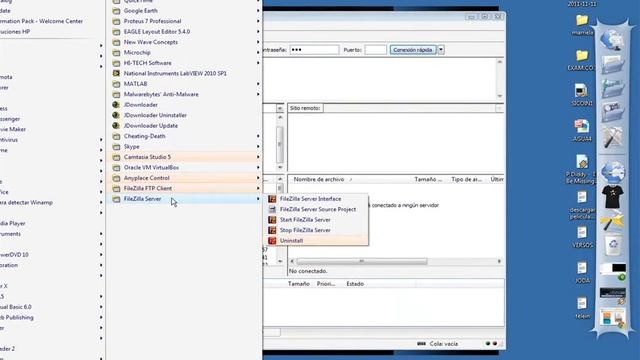Open Oracle VM VirtualBox folder
Viewport: 640px width, 360px height.
click(x=151, y=167)
